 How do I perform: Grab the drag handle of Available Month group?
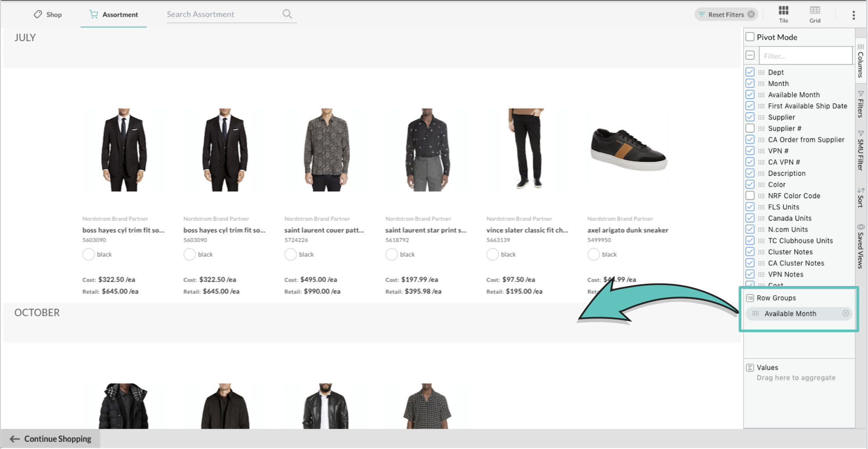(x=755, y=313)
